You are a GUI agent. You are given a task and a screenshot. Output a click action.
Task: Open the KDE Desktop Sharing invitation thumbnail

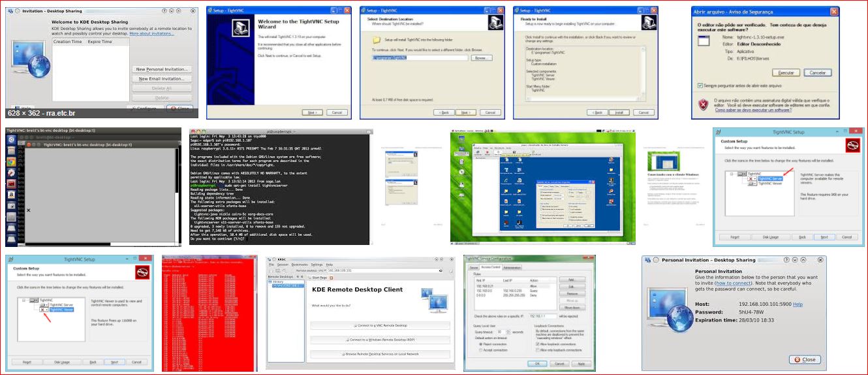click(x=102, y=63)
